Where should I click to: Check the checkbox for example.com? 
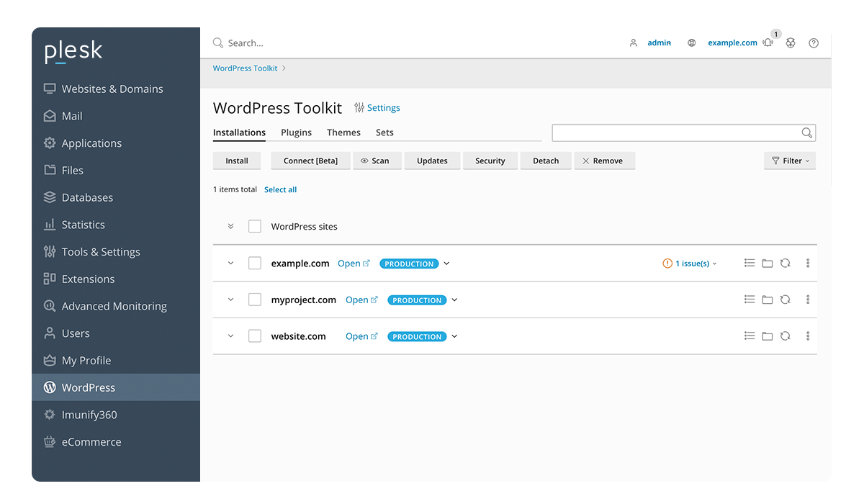coord(254,263)
